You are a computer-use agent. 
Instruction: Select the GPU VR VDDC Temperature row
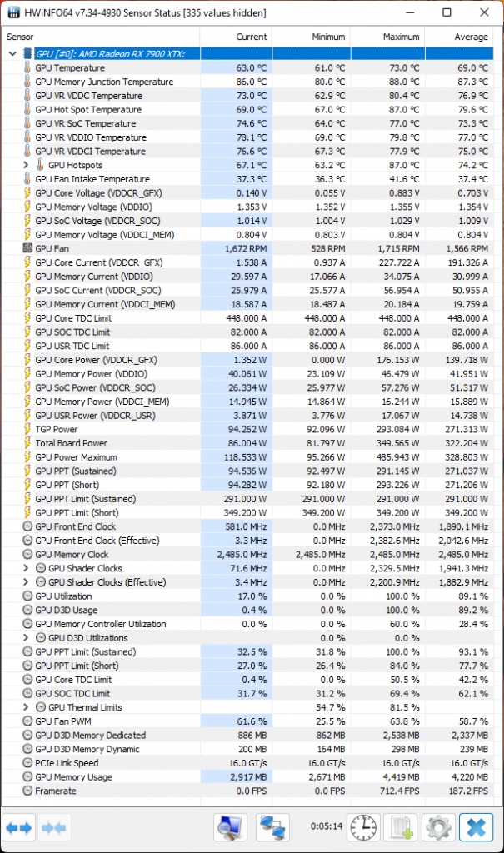[247, 95]
